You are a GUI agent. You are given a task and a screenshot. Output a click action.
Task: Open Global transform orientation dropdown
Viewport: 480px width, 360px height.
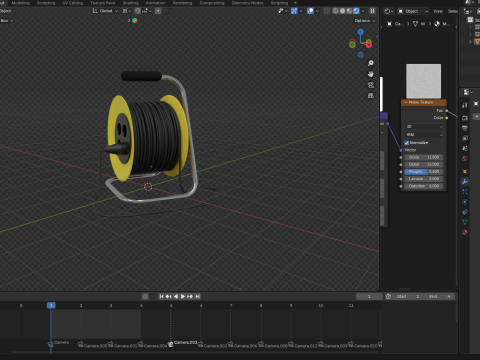point(105,11)
